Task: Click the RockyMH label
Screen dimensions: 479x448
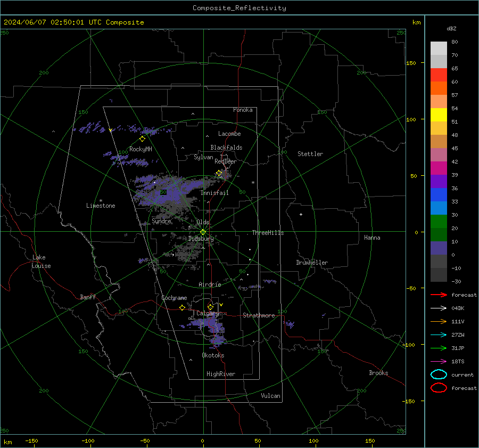Action: (141, 149)
